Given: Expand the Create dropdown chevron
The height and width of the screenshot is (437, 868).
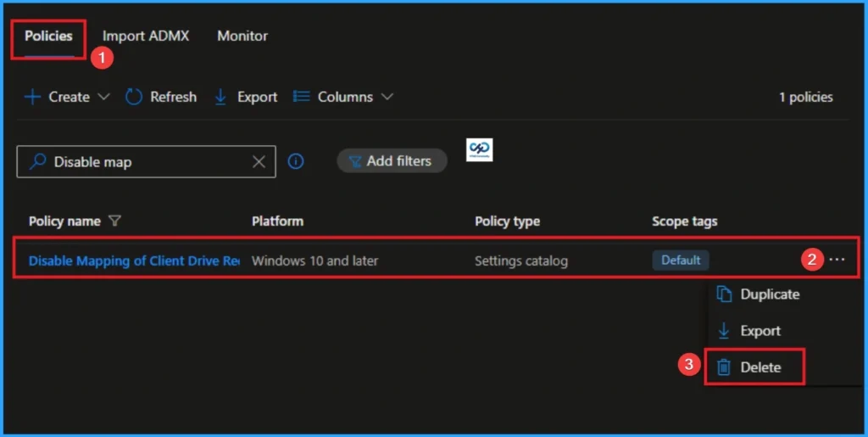Looking at the screenshot, I should [x=103, y=97].
